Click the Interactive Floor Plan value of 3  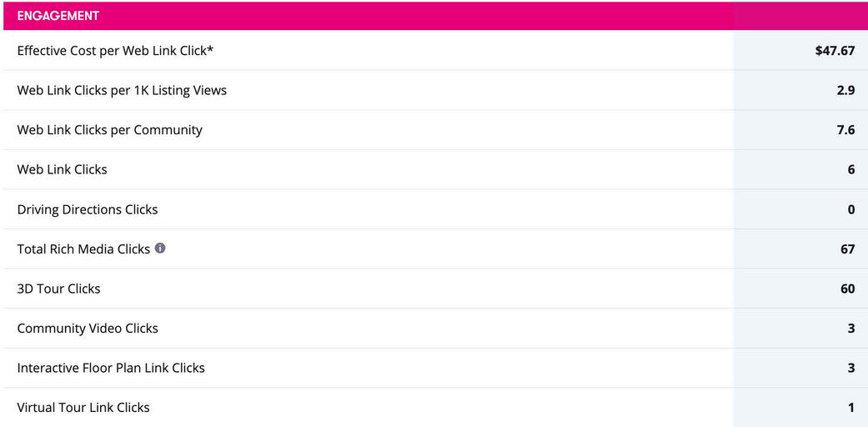coord(851,368)
